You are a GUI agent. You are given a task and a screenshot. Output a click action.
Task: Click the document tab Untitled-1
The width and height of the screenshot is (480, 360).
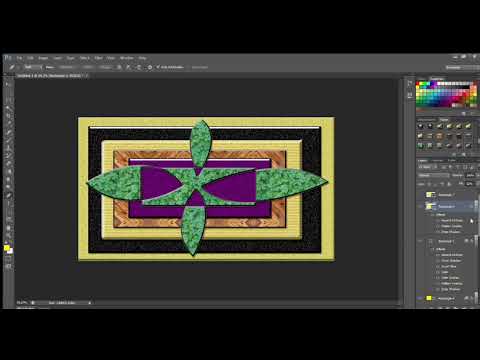49,76
